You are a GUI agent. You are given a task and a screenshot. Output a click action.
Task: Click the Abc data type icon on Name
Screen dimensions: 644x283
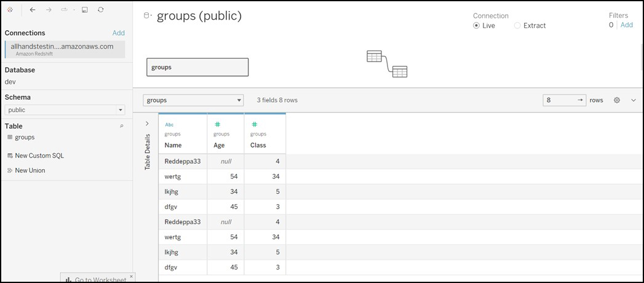point(170,124)
